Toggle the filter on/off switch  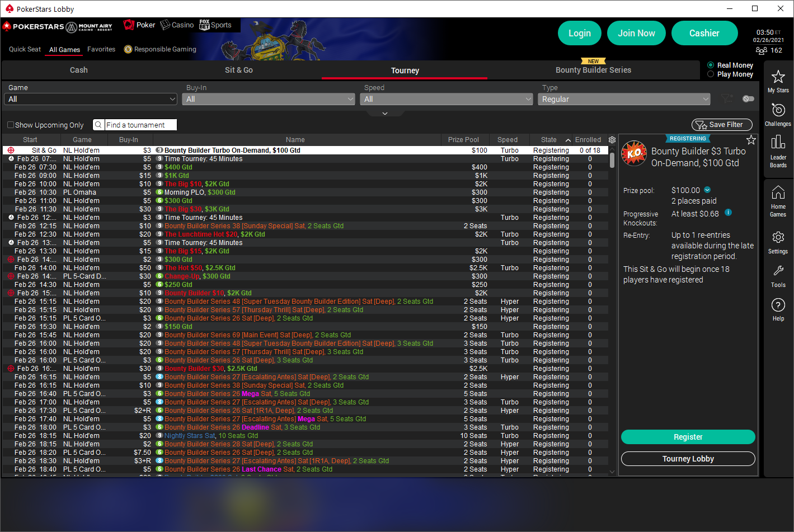pos(748,99)
